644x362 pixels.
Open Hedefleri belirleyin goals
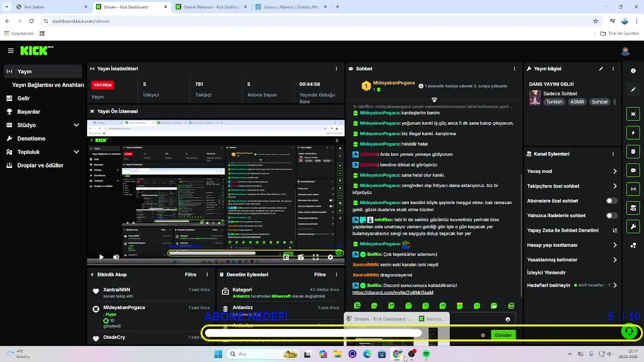[572, 285]
